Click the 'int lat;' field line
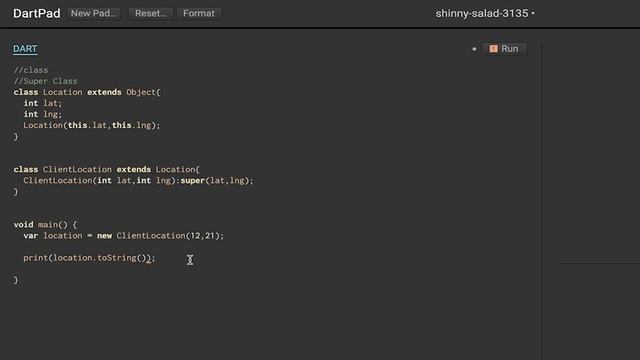This screenshot has height=360, width=640. (42, 103)
